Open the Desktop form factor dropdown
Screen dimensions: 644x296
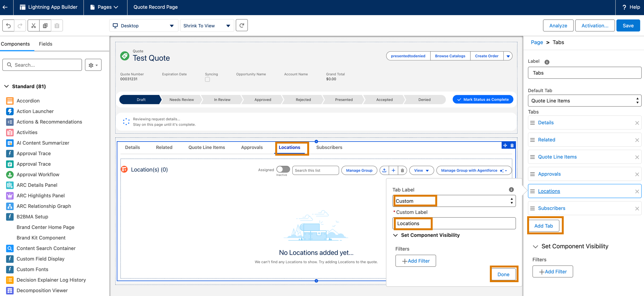tap(144, 26)
